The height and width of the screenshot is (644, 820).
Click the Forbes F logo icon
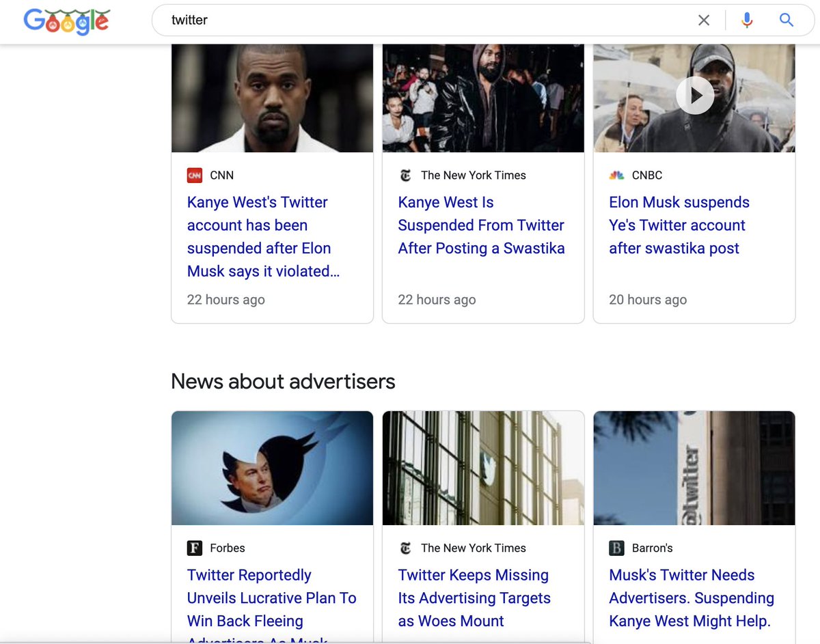(195, 548)
